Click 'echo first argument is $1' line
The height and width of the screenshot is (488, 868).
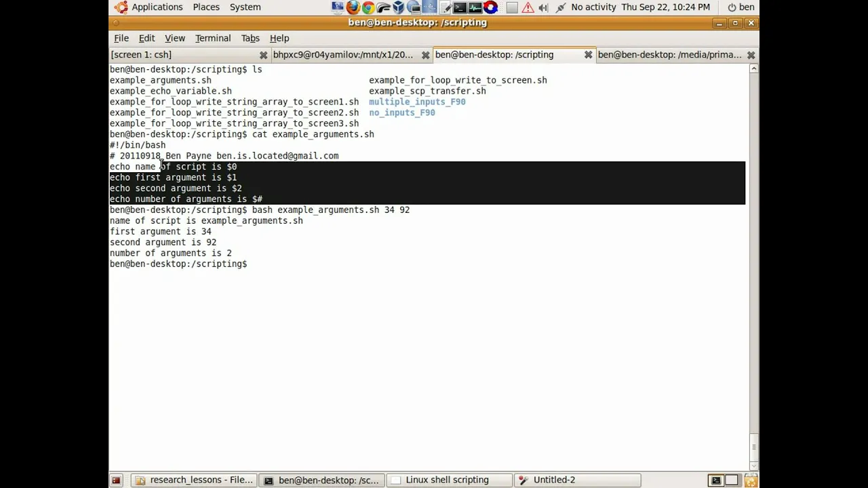pos(173,178)
